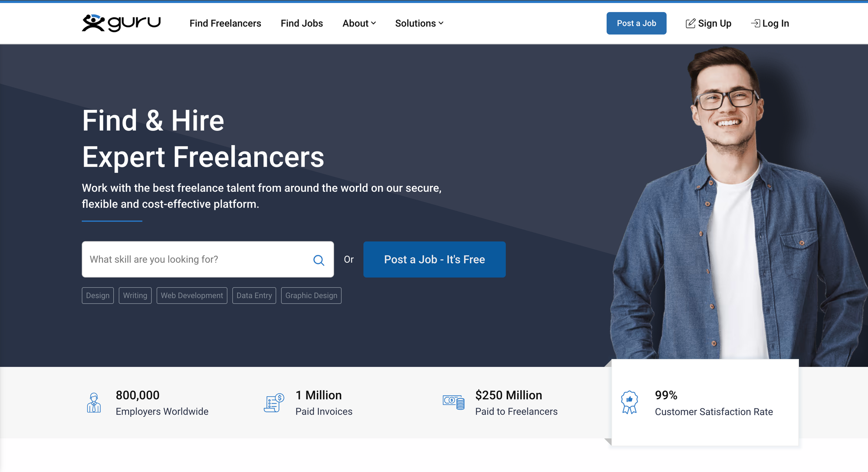Open the Find Freelancers page
This screenshot has width=868, height=472.
(x=225, y=23)
